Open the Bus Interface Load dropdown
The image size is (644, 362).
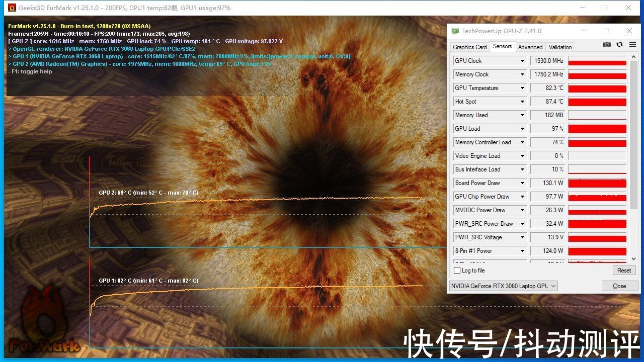[522, 169]
